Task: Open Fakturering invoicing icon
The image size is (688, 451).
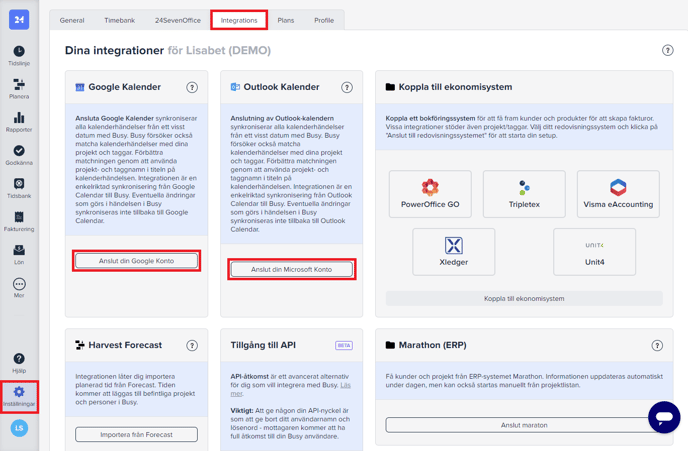Action: [19, 221]
